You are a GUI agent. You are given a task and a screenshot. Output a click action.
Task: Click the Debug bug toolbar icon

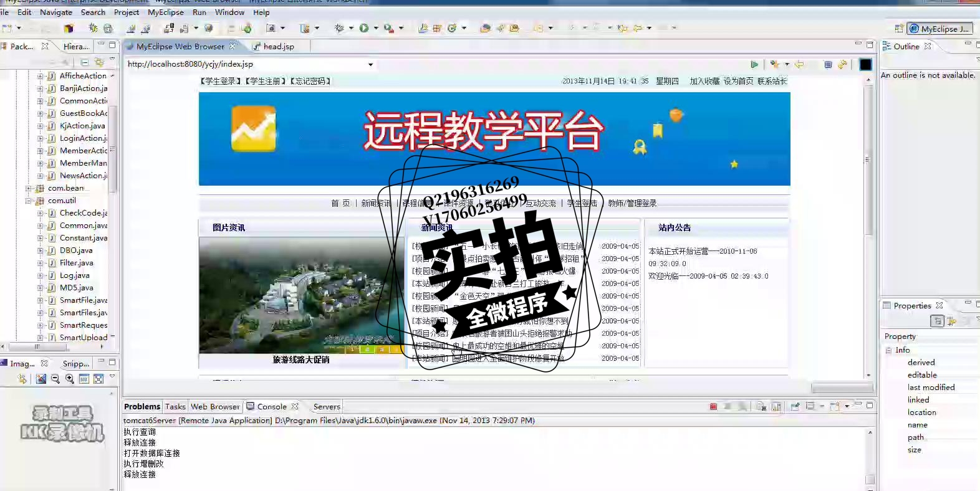[340, 28]
